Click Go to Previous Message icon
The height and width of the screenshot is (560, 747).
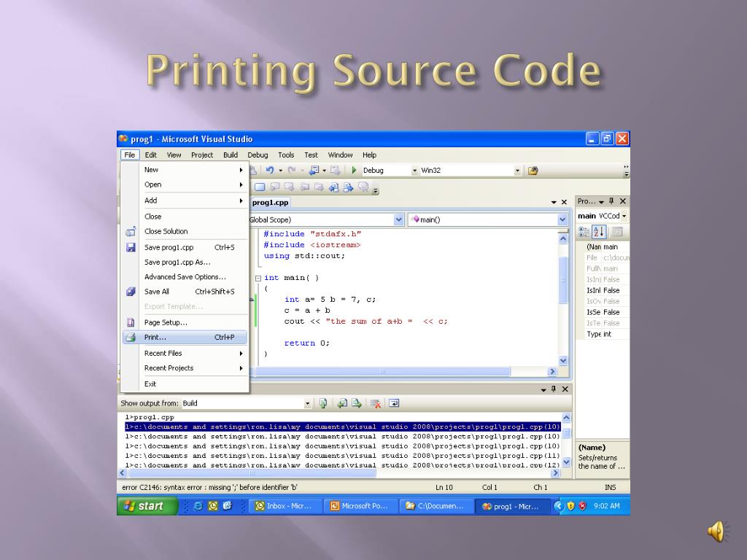[342, 403]
